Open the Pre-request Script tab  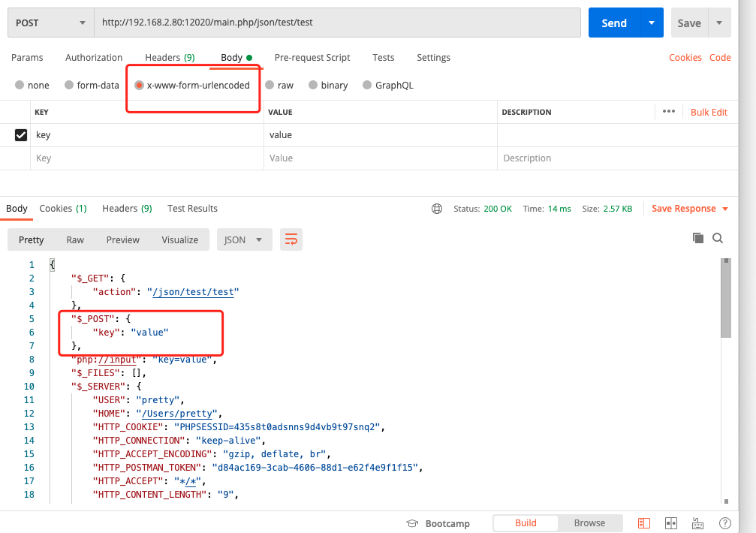point(312,57)
